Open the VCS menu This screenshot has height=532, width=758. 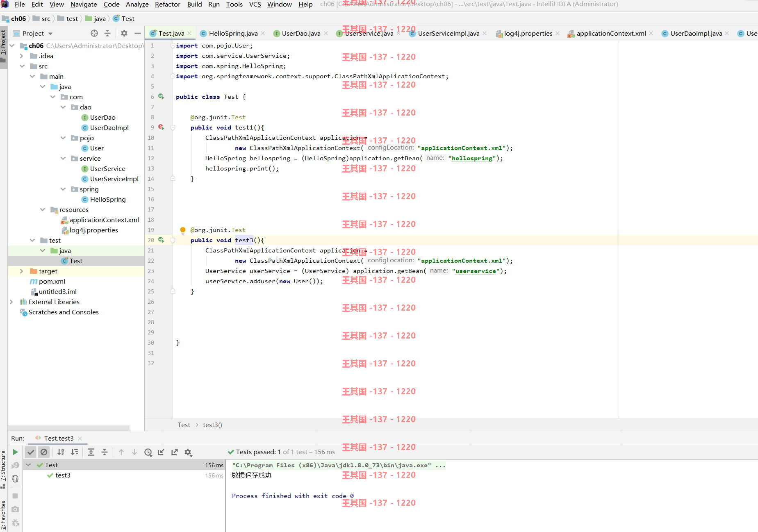[255, 4]
